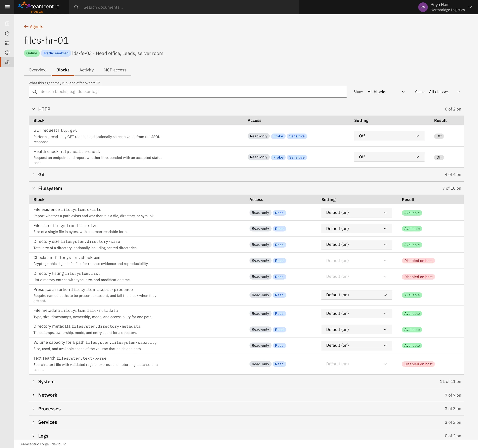Image resolution: width=478 pixels, height=448 pixels.
Task: Open the Show All blocks dropdown
Action: (386, 92)
